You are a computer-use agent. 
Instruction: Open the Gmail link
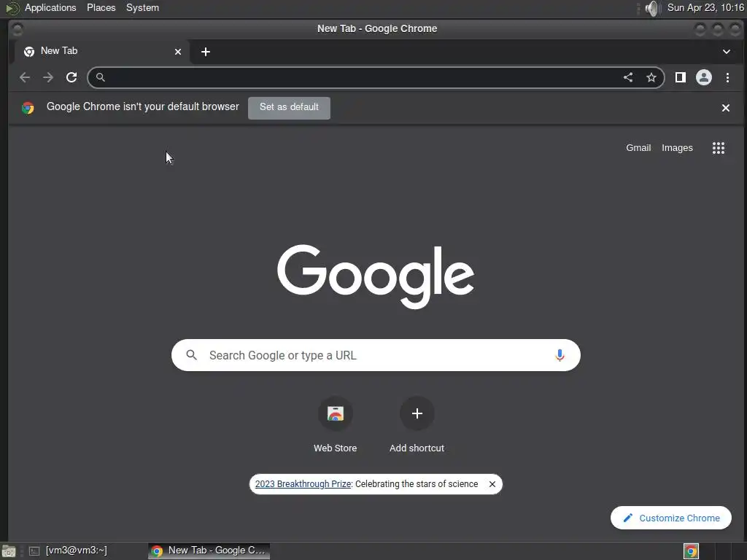click(638, 148)
